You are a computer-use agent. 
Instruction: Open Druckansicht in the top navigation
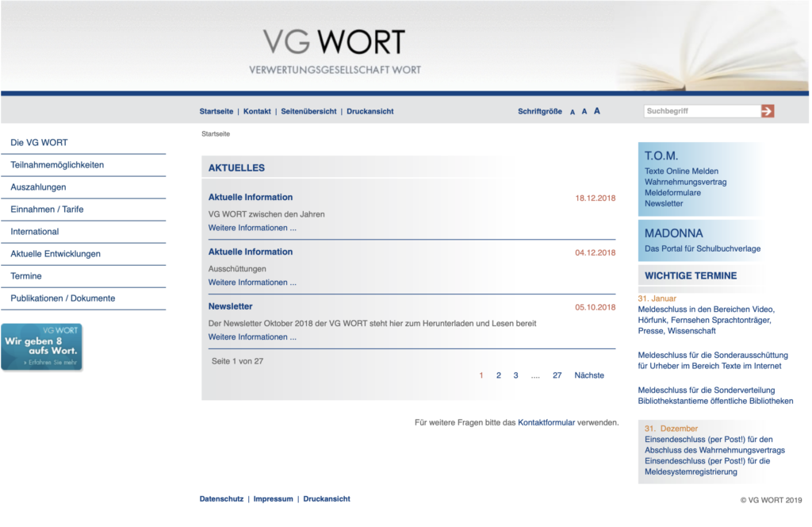click(x=370, y=111)
